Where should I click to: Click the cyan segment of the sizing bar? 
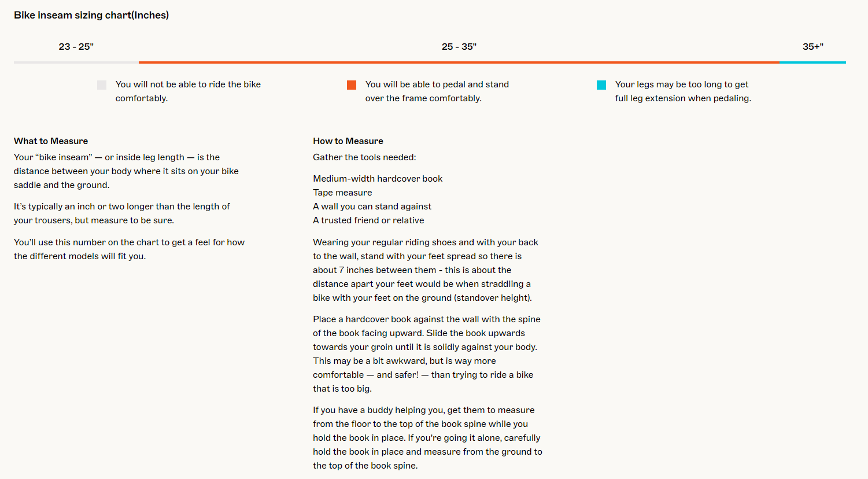812,62
